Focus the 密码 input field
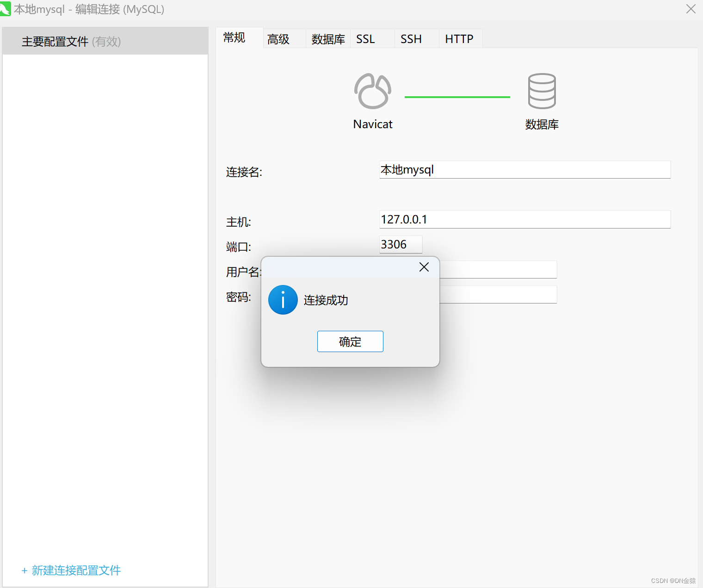The image size is (703, 588). coord(498,294)
